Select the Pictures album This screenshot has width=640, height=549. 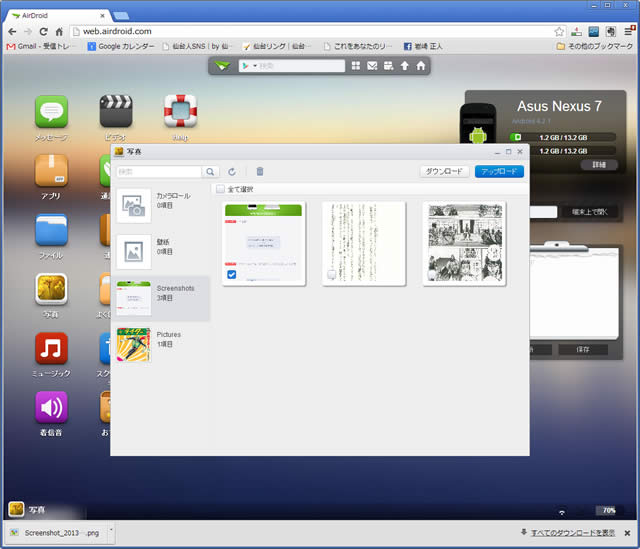tap(162, 345)
